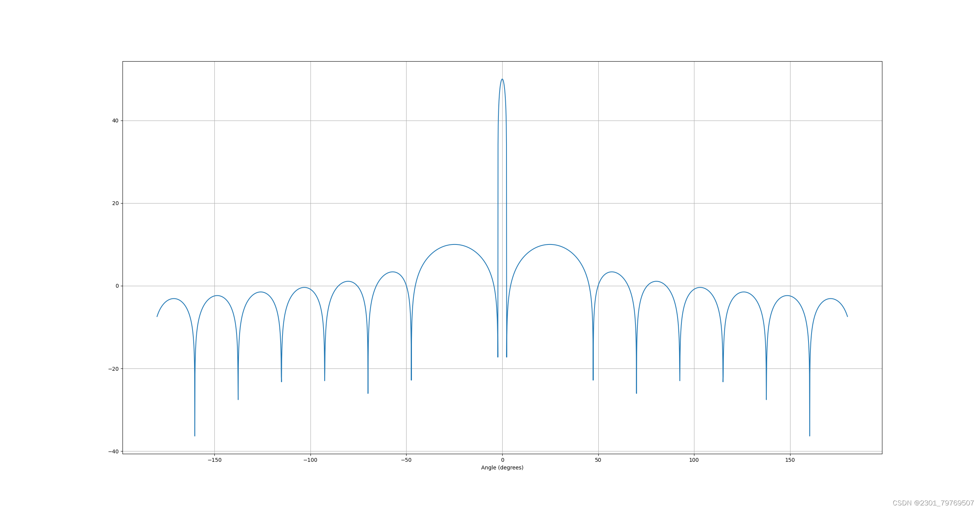The height and width of the screenshot is (510, 980).
Task: Click the -40 y-axis tick label
Action: (113, 451)
